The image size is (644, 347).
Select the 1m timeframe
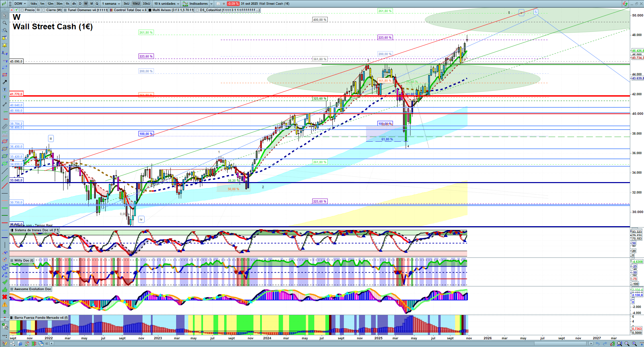click(42, 4)
